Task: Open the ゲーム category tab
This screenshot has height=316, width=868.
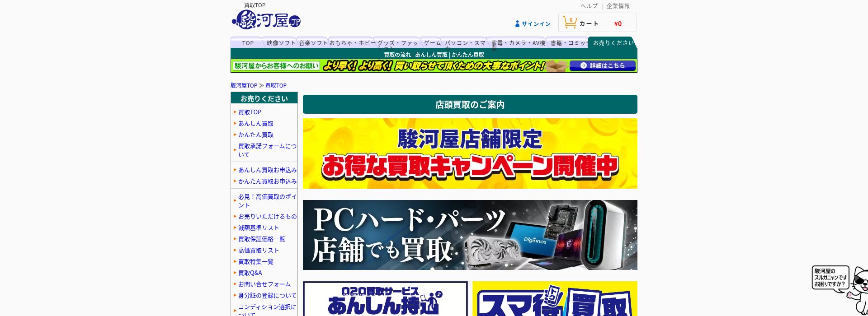Action: click(x=432, y=43)
